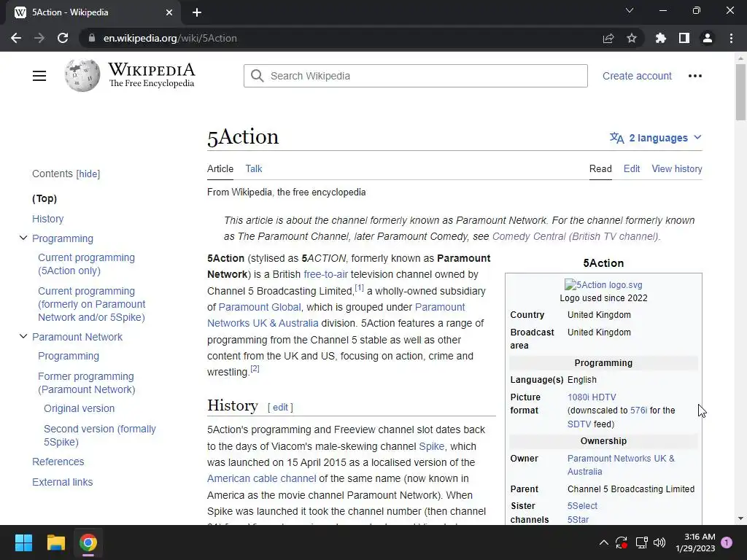The image size is (747, 560).
Task: Show hidden system tray icons
Action: click(603, 542)
